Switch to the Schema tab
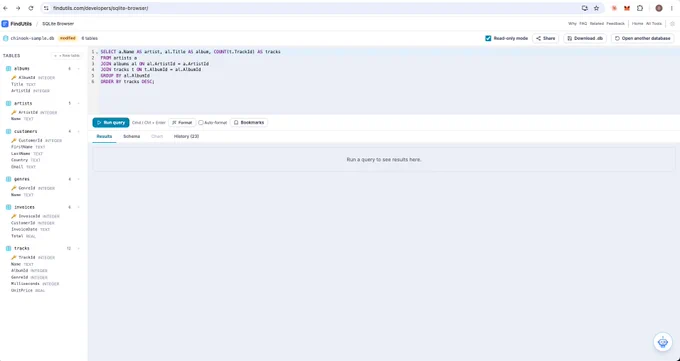Viewport: 680px width, 361px height. 131,136
